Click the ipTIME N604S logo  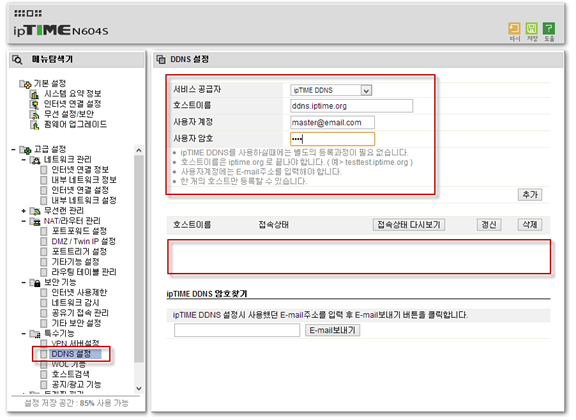tap(61, 30)
